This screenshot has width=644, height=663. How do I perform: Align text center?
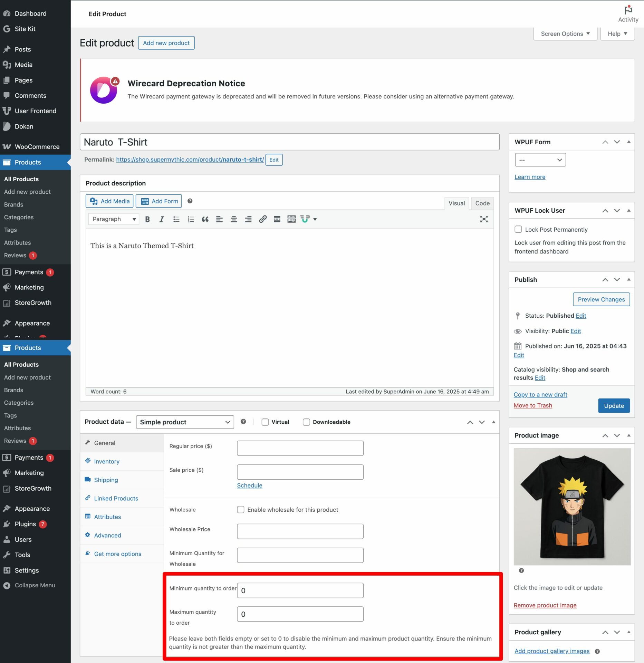click(234, 219)
